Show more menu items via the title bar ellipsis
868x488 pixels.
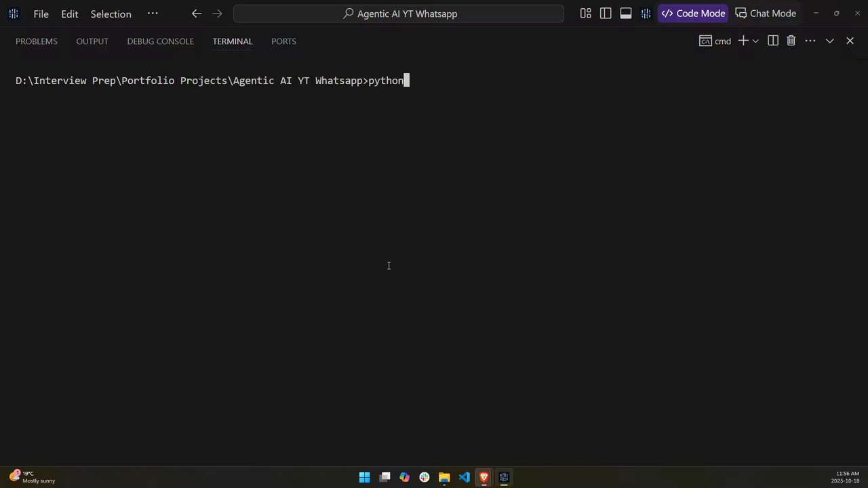coord(153,14)
